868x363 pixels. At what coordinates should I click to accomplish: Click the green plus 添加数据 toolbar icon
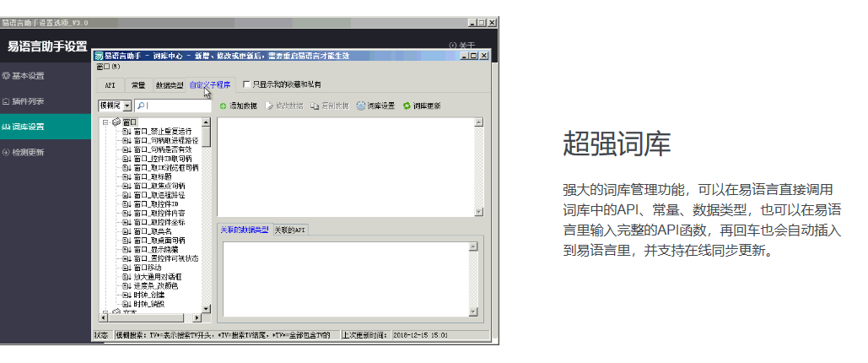(x=223, y=106)
